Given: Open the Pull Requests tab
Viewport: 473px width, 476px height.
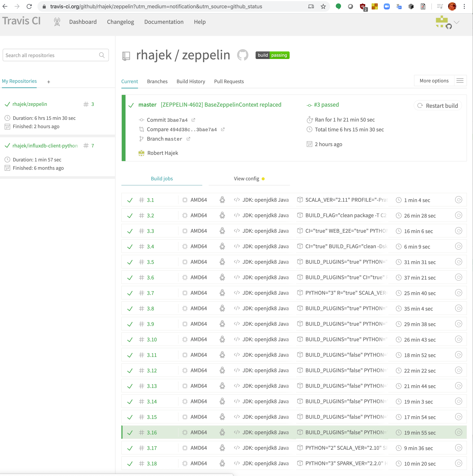Looking at the screenshot, I should pos(229,81).
